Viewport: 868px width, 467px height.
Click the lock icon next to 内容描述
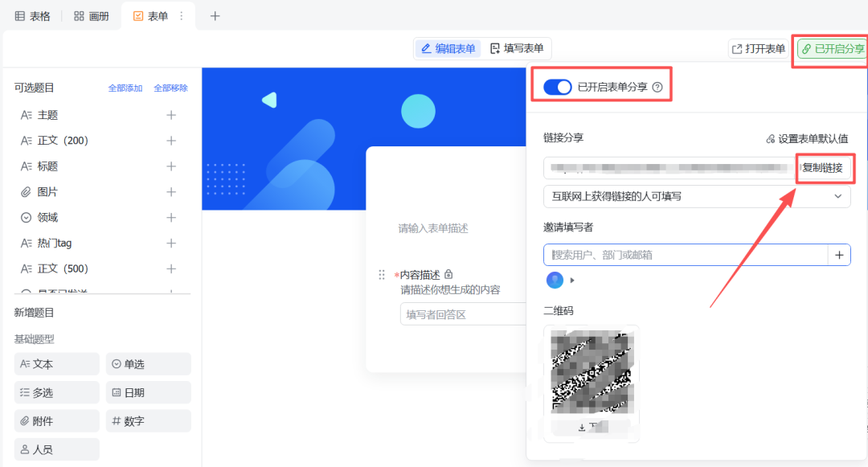448,274
